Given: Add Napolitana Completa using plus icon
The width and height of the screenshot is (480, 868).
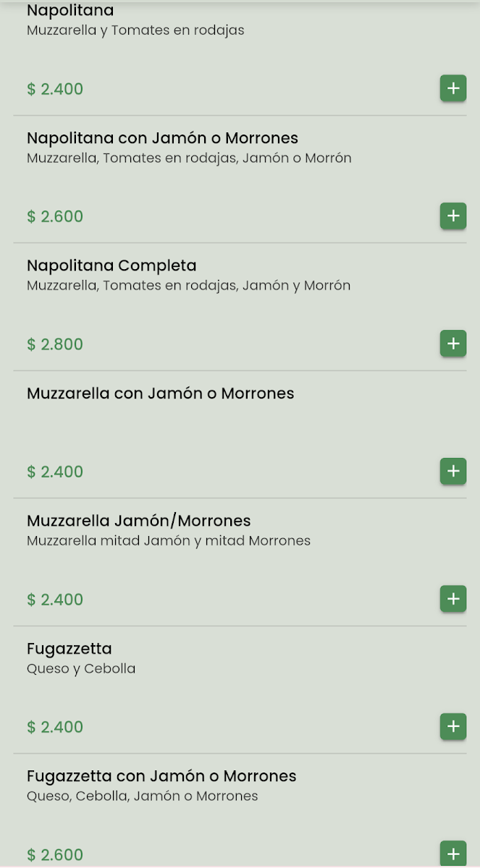Looking at the screenshot, I should tap(453, 344).
